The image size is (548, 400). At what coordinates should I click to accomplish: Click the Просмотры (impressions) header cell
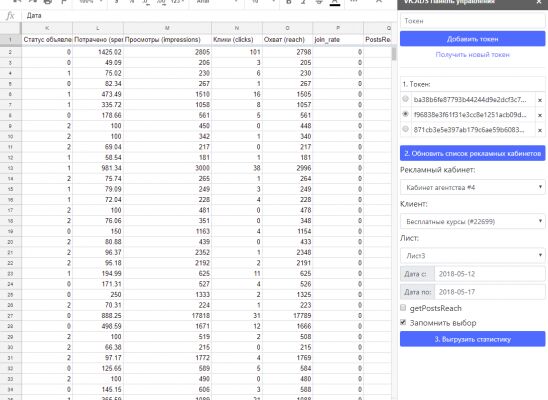(x=167, y=40)
